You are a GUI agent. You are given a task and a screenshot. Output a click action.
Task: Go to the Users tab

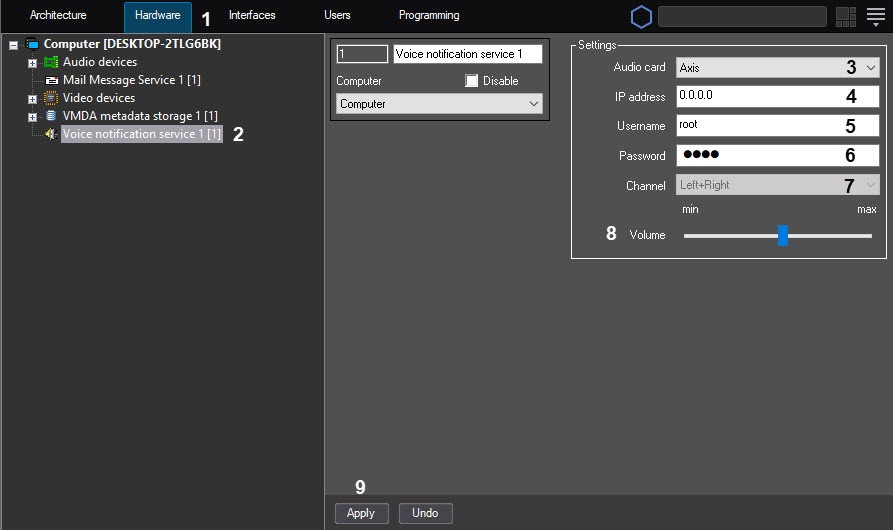point(337,15)
